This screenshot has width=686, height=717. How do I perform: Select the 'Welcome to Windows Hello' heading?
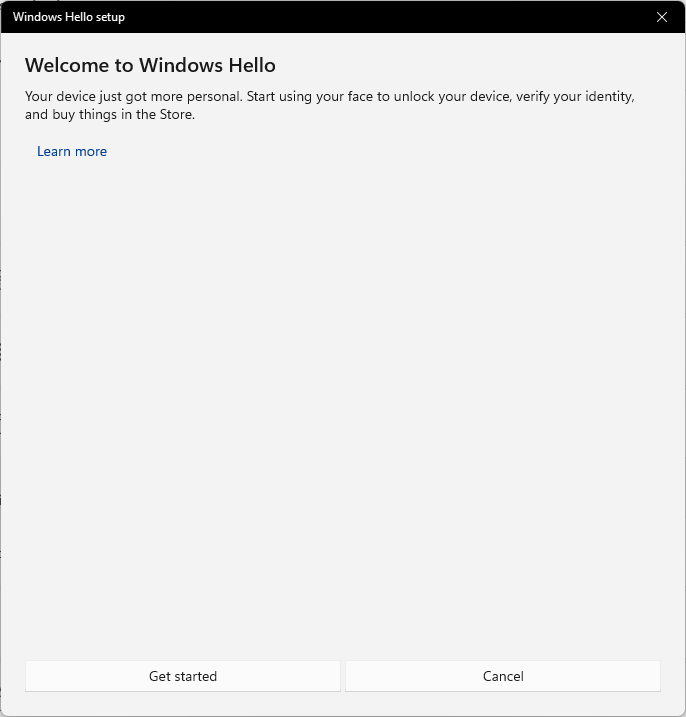click(150, 65)
